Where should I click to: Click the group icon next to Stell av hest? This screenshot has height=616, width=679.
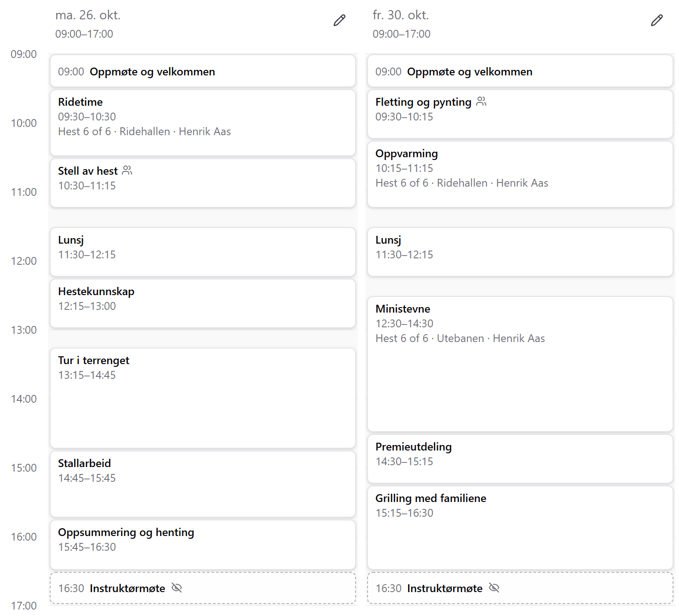point(127,171)
